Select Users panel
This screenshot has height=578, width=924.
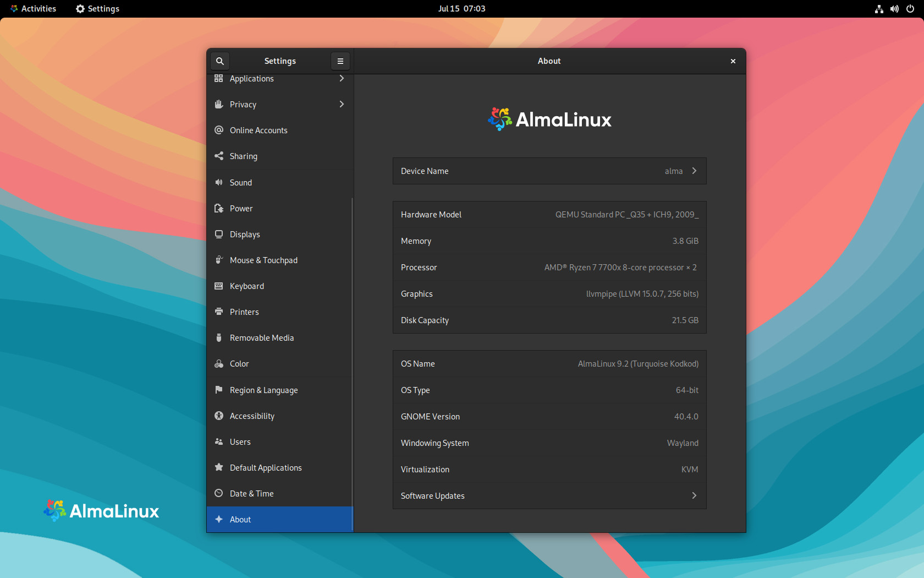[x=280, y=442]
